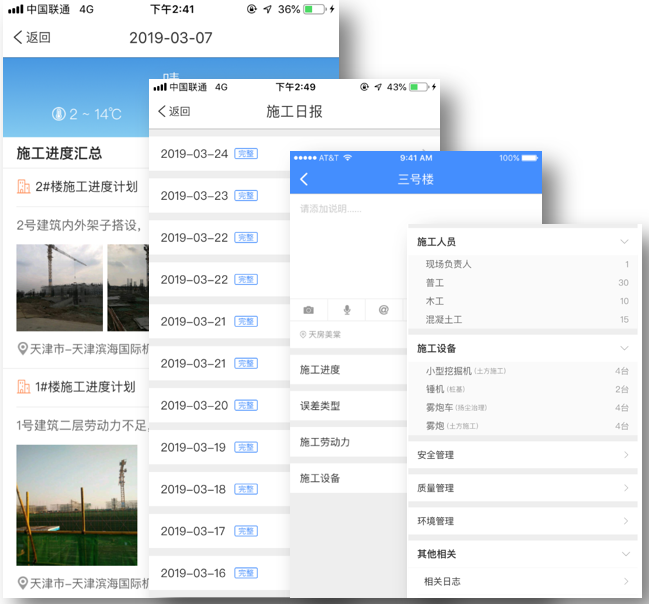Select the 混凝土工 row

(523, 320)
